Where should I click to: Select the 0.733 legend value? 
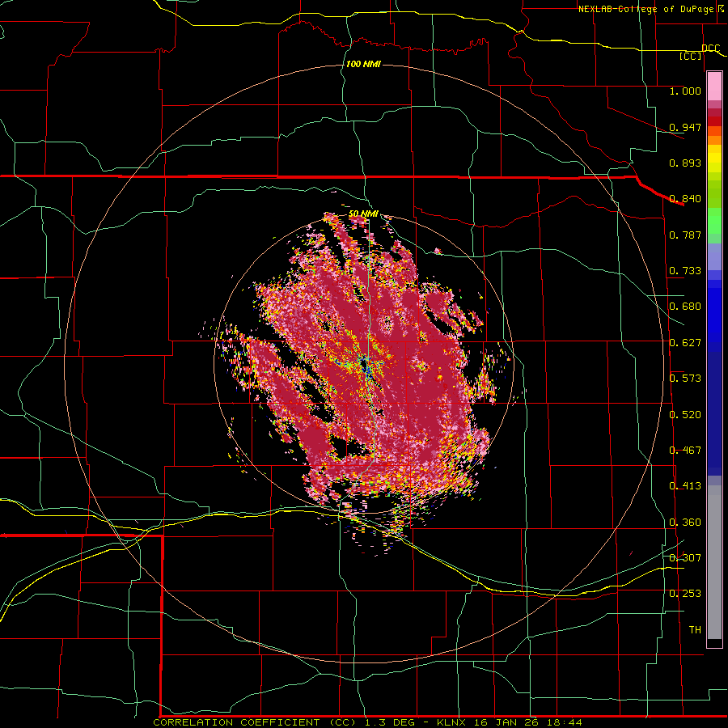[685, 271]
